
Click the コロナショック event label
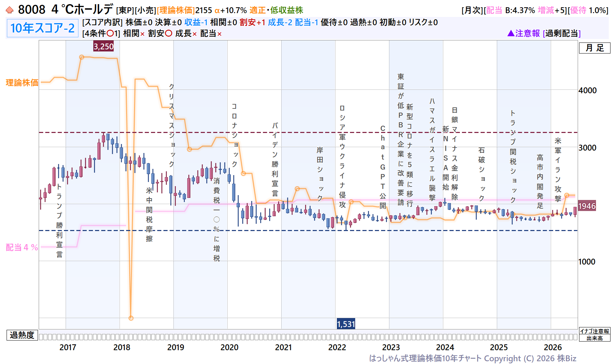click(235, 135)
